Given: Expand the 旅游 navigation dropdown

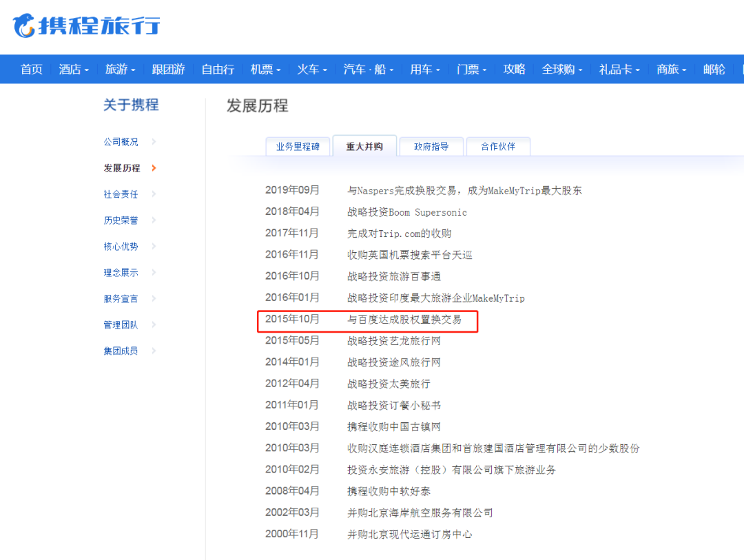Looking at the screenshot, I should 120,70.
